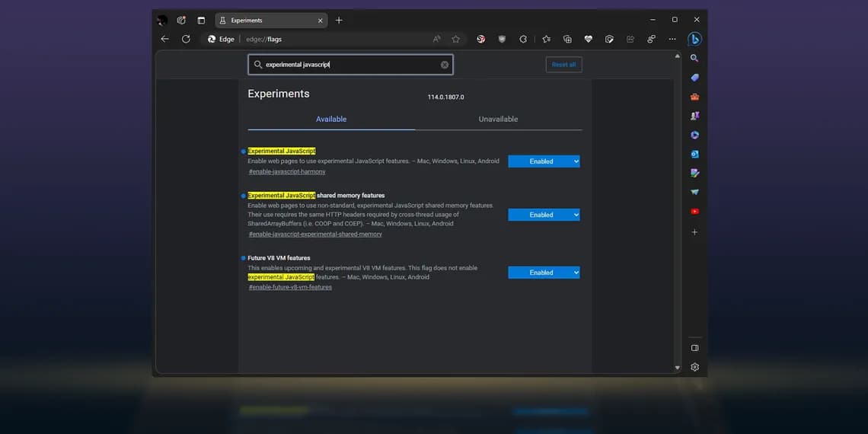Refresh the edge://flags page
This screenshot has height=434, width=868.
click(x=186, y=39)
